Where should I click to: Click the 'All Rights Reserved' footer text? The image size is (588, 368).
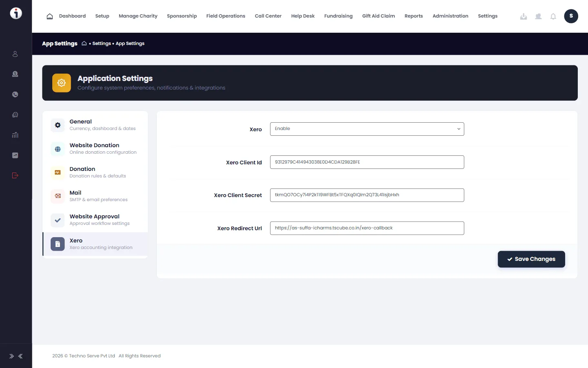coord(140,356)
